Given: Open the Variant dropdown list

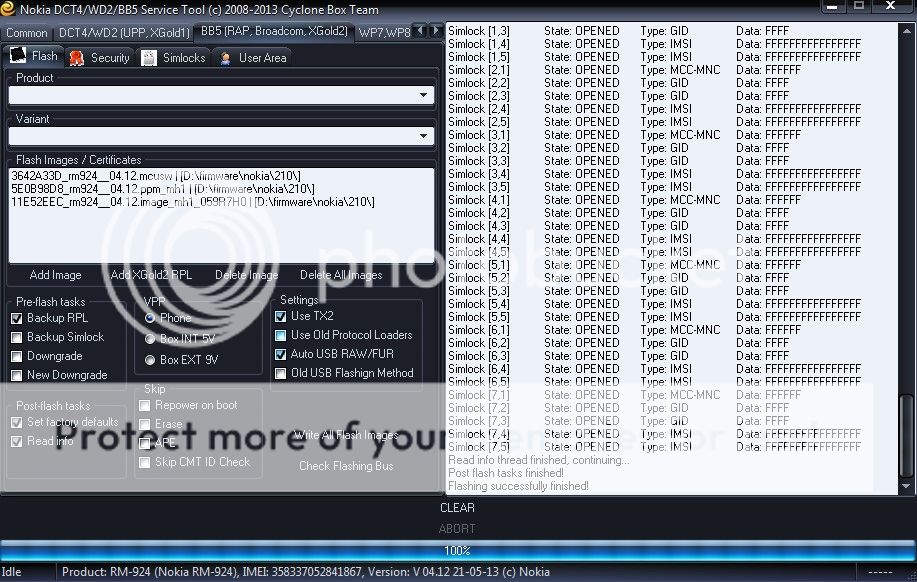Looking at the screenshot, I should (425, 136).
